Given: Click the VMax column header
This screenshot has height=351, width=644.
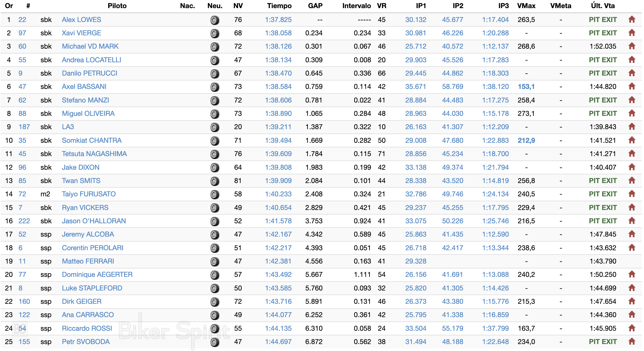Looking at the screenshot, I should coord(526,6).
